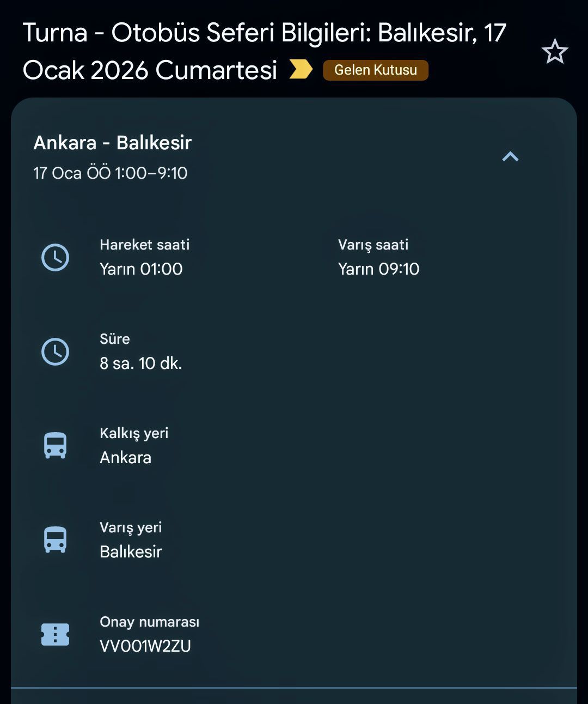
Task: Tap the Varış saati label
Action: tap(373, 245)
